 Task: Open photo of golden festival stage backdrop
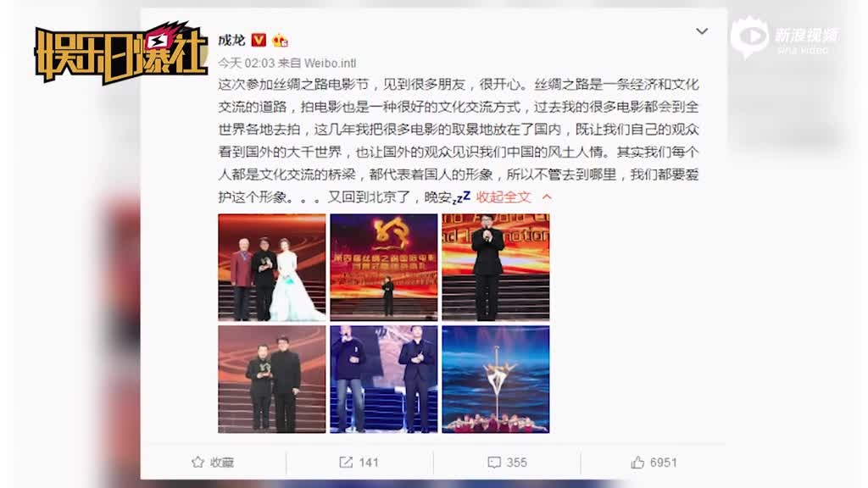click(x=384, y=267)
